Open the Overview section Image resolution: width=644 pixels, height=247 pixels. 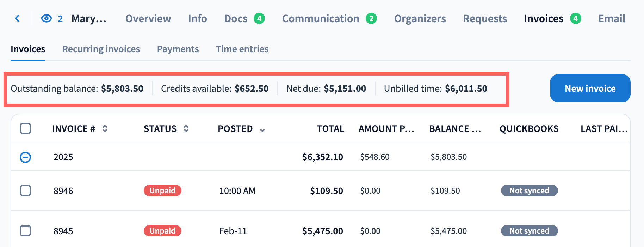pyautogui.click(x=148, y=18)
